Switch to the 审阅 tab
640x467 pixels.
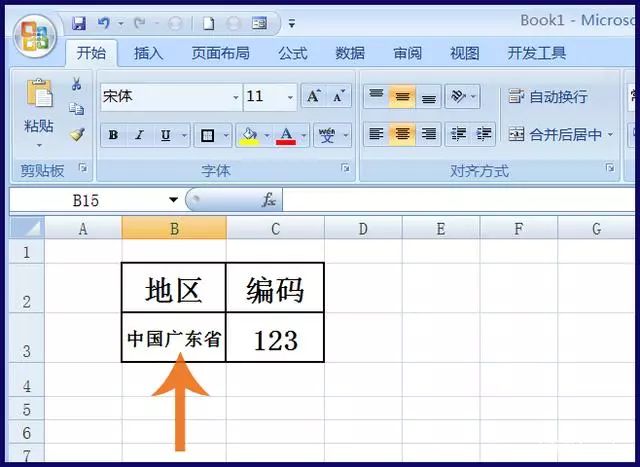(407, 53)
